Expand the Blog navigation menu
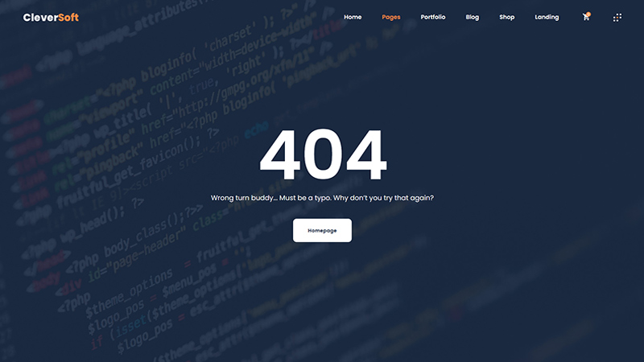The width and height of the screenshot is (644, 362). click(472, 17)
